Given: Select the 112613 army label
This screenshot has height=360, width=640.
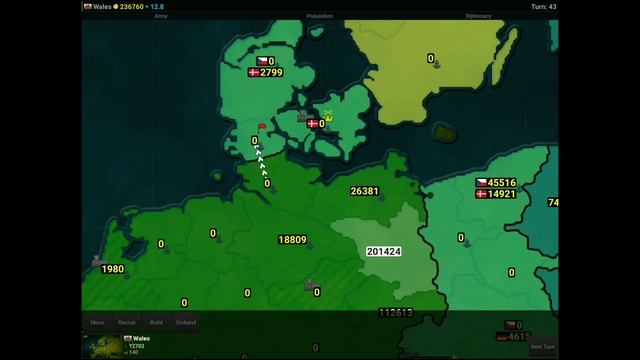Looking at the screenshot, I should point(396,313).
